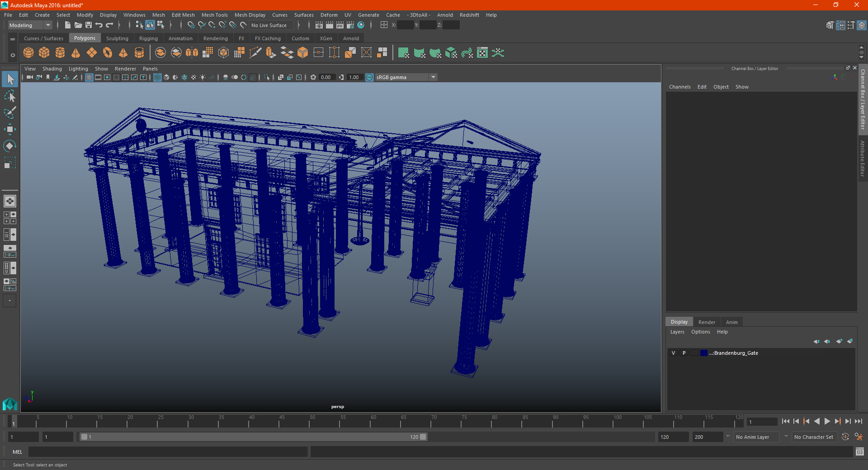Click the Multi-Cut knife tool shelf icon
The height and width of the screenshot is (470, 868).
[x=255, y=53]
